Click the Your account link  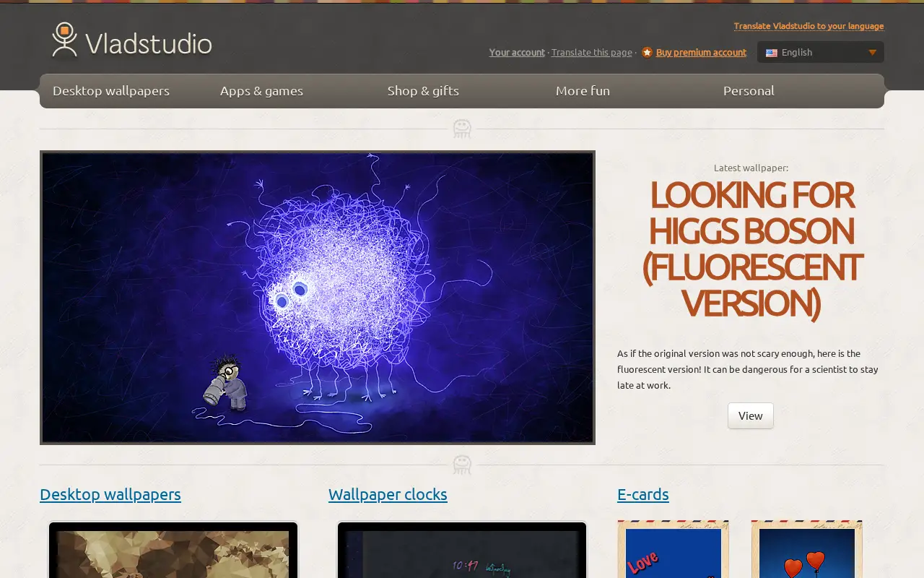coord(517,52)
